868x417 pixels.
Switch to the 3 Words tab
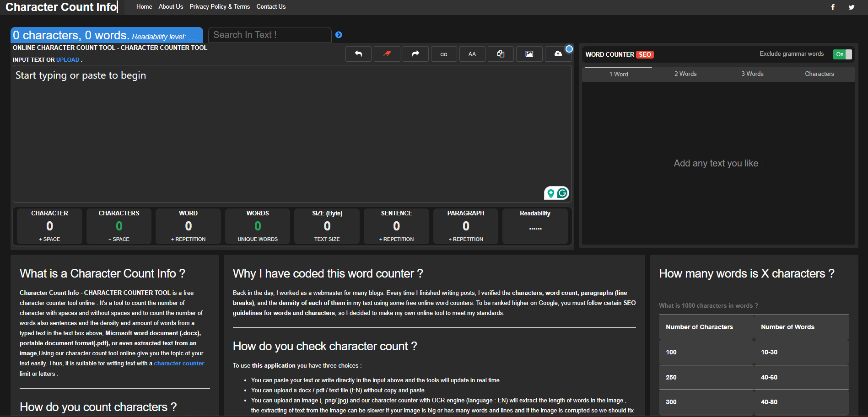coord(752,74)
